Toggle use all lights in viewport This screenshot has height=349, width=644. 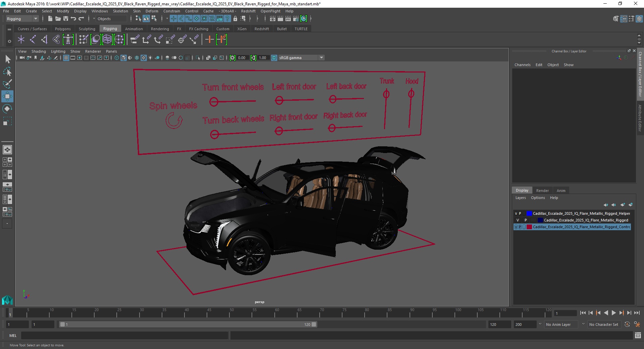tap(150, 58)
